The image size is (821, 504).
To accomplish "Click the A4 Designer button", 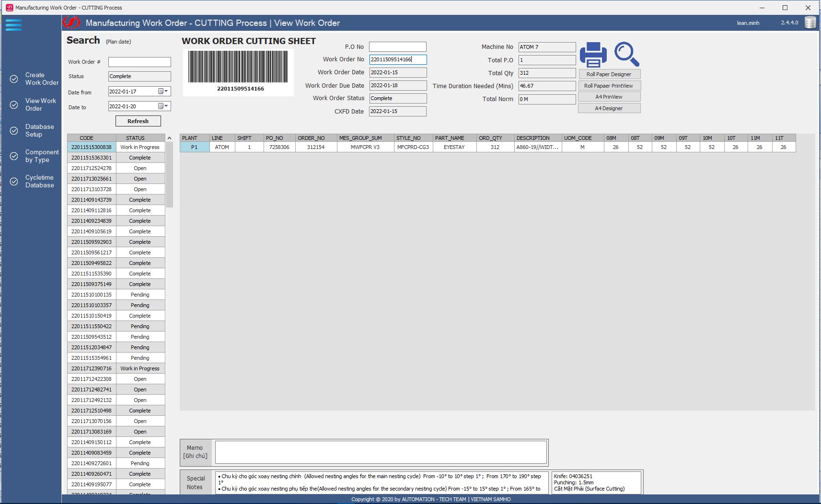I will [609, 108].
